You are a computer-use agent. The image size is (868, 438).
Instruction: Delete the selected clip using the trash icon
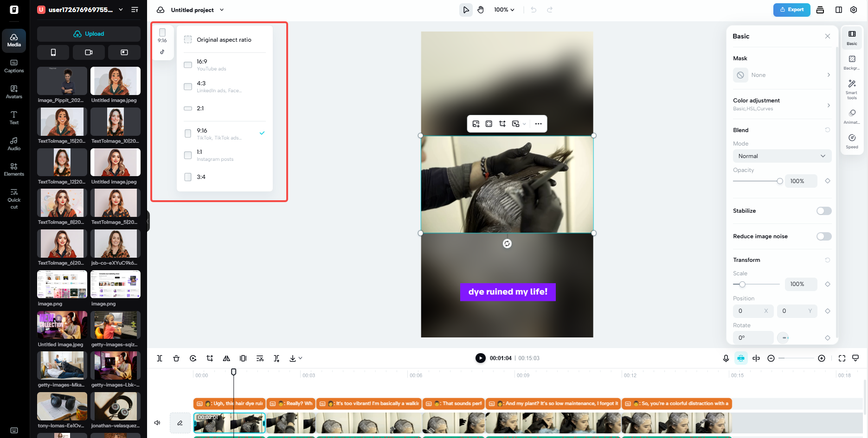click(x=176, y=358)
